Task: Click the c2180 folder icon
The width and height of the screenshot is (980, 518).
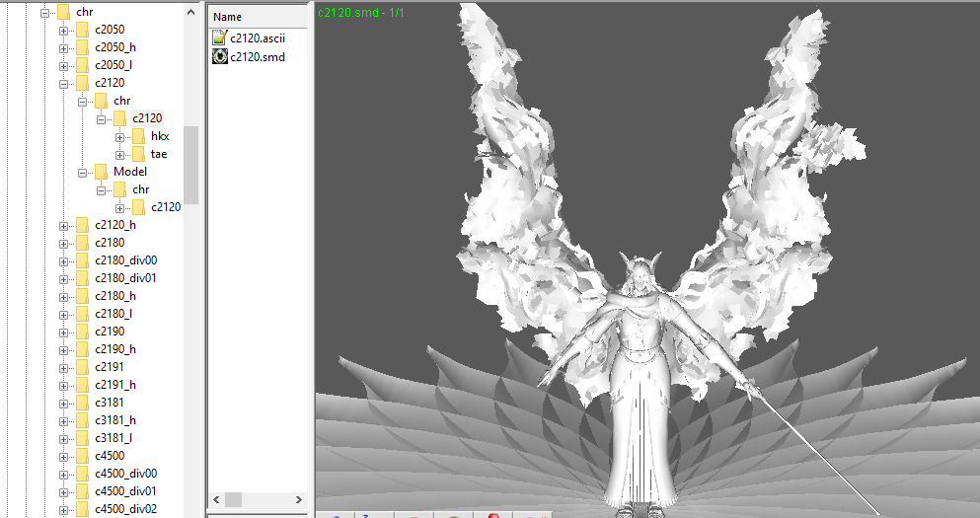Action: pos(83,243)
